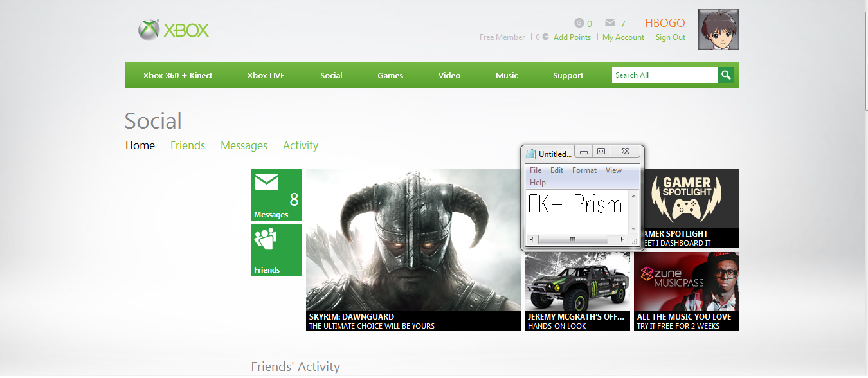Switch to the Messages tab
The width and height of the screenshot is (868, 378).
(244, 145)
